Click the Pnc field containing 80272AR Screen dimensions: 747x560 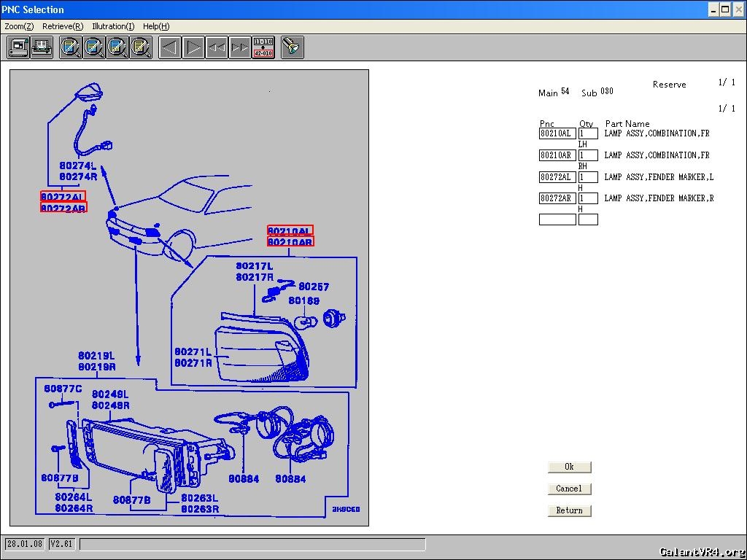pyautogui.click(x=557, y=198)
